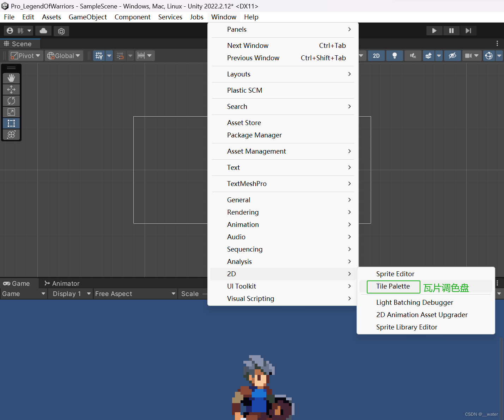Open the Free Aspect dropdown

[x=135, y=294]
